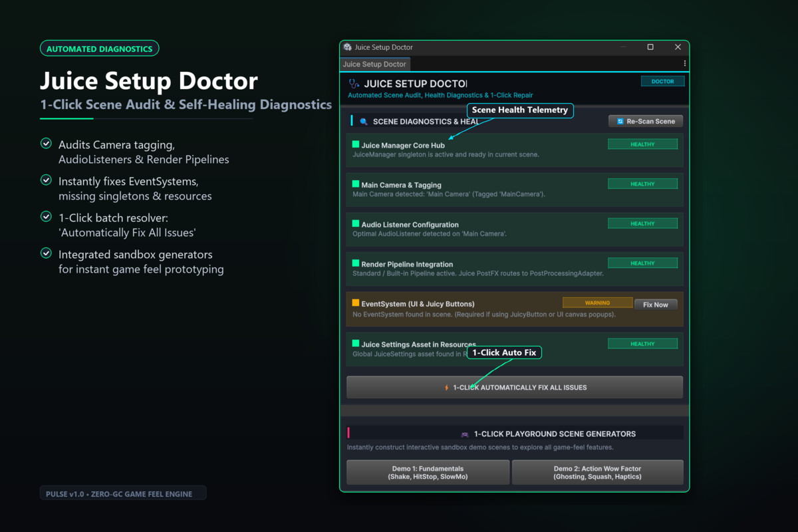Click the '1-CLICK PLAYGROUND SCENE GENERATORS' heading
798x532 pixels.
(x=555, y=434)
